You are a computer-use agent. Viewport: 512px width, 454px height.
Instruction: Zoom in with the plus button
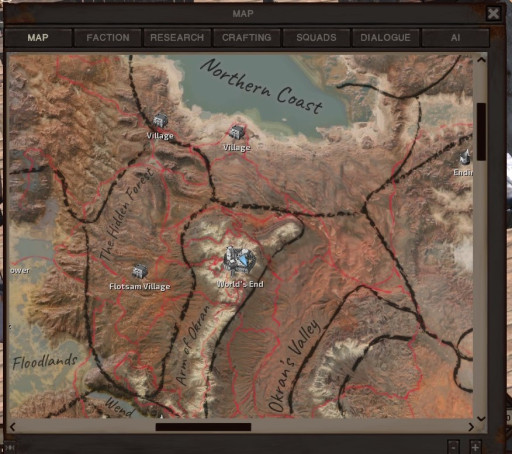(x=475, y=446)
